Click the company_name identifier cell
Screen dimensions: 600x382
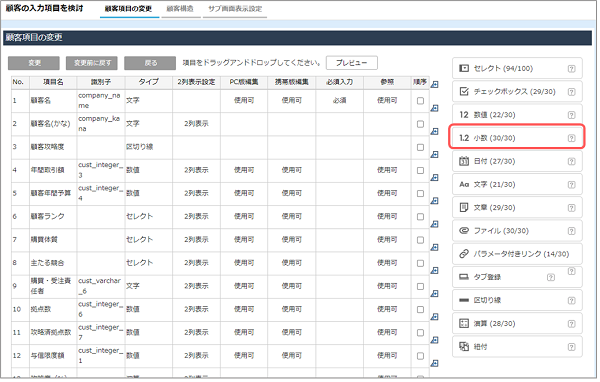click(x=101, y=101)
